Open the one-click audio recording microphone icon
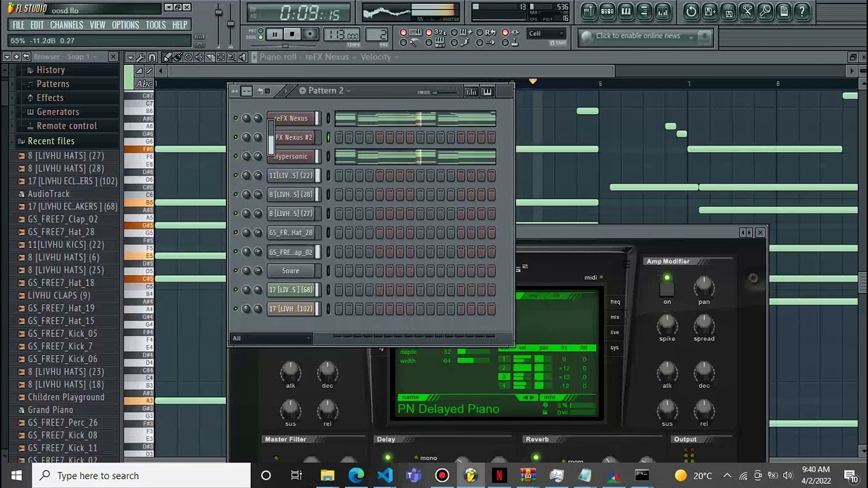 pyautogui.click(x=765, y=12)
